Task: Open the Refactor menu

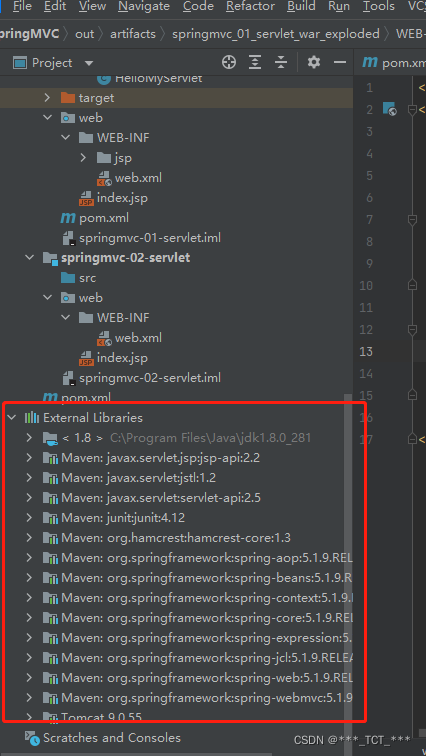Action: click(x=251, y=6)
